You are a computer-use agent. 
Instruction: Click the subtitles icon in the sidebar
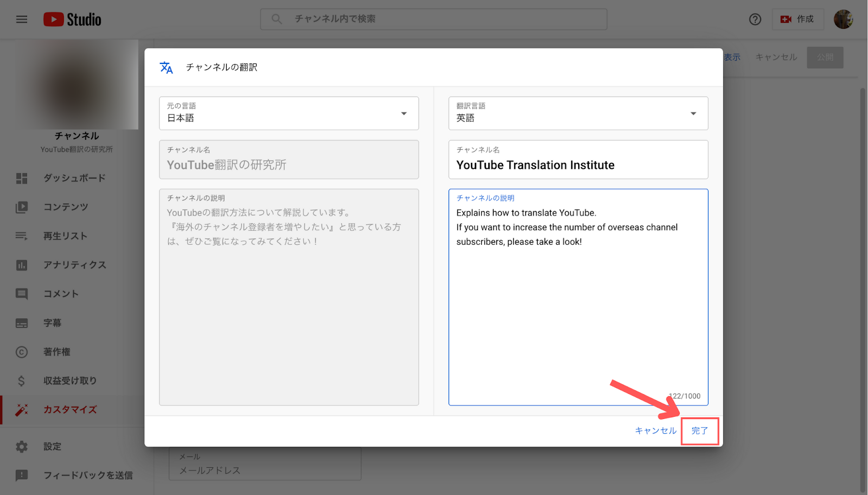point(22,323)
